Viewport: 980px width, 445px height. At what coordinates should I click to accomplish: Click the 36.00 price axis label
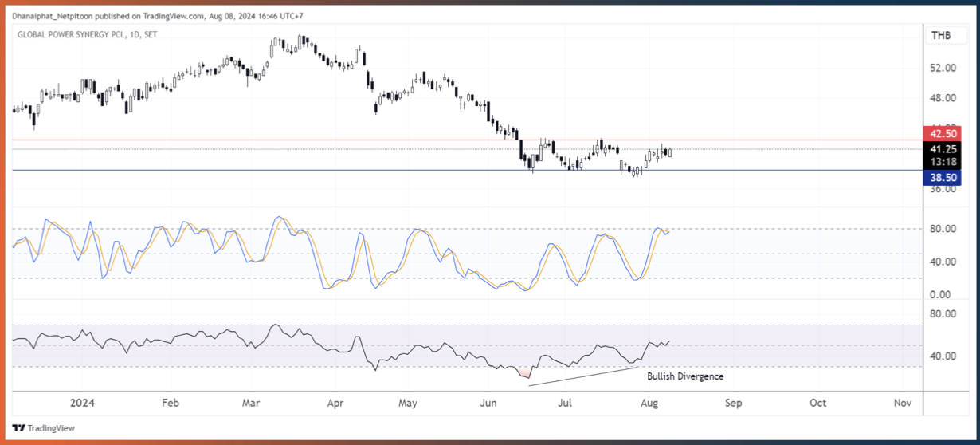point(943,190)
